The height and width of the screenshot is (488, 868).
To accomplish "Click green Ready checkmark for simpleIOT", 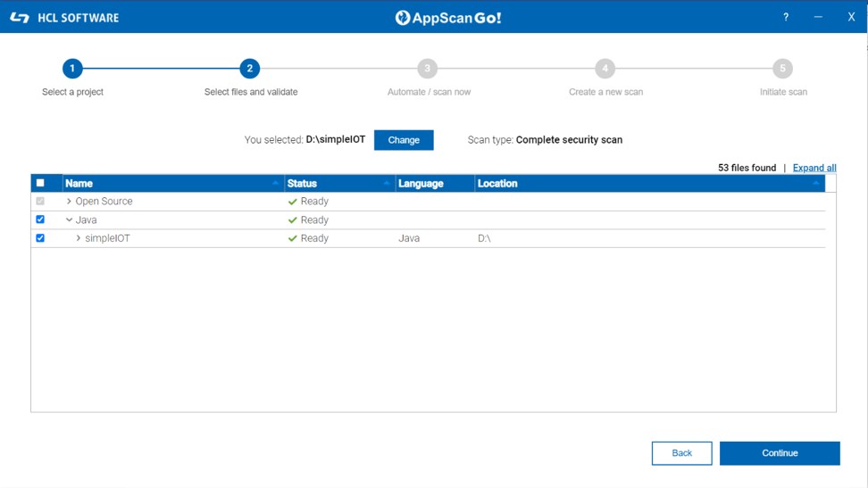I will pyautogui.click(x=292, y=239).
